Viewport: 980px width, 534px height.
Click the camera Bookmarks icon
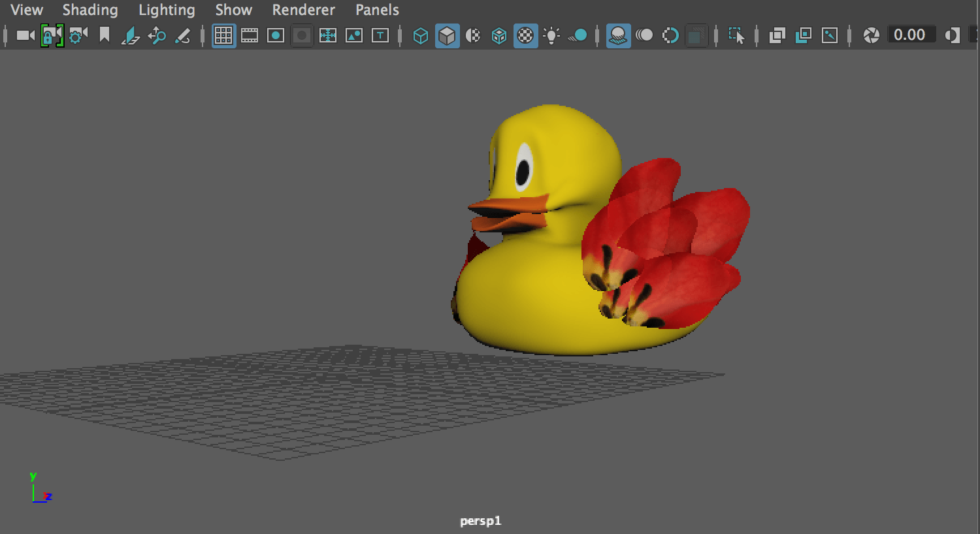pos(104,35)
